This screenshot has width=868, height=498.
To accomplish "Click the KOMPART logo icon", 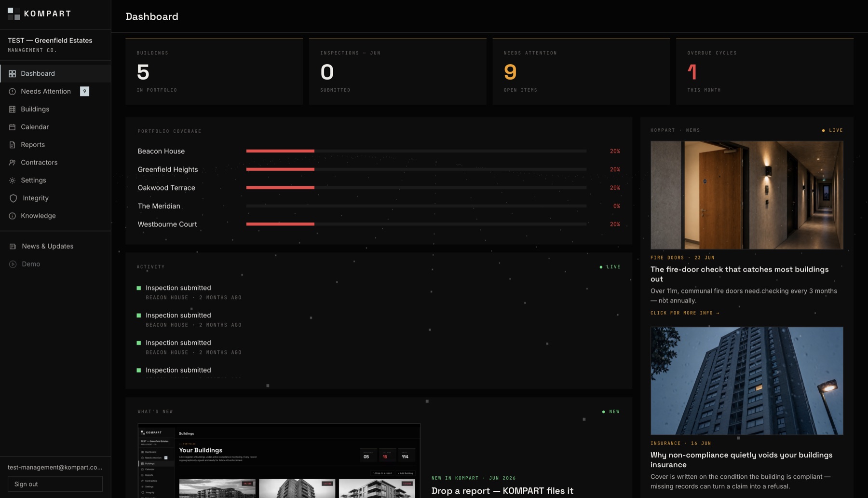I will point(14,14).
